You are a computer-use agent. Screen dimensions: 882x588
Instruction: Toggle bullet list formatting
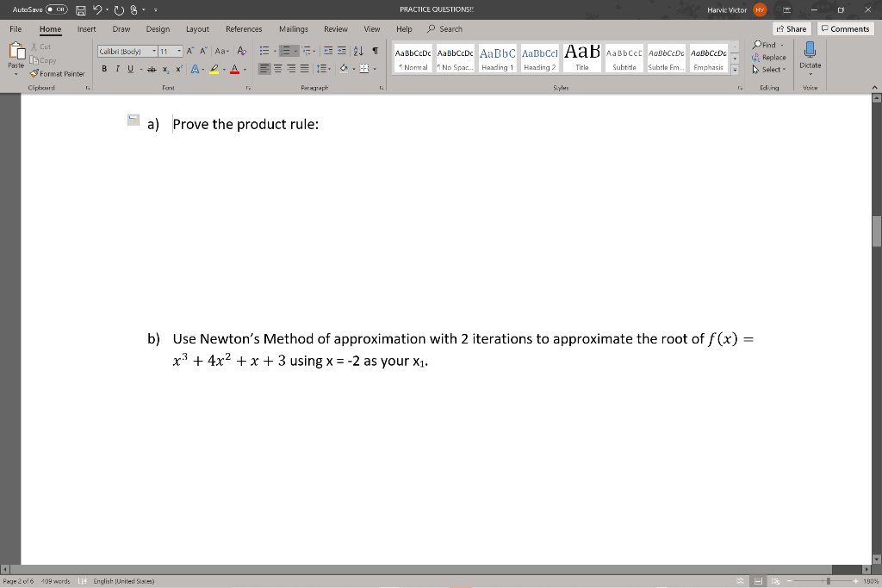point(265,51)
